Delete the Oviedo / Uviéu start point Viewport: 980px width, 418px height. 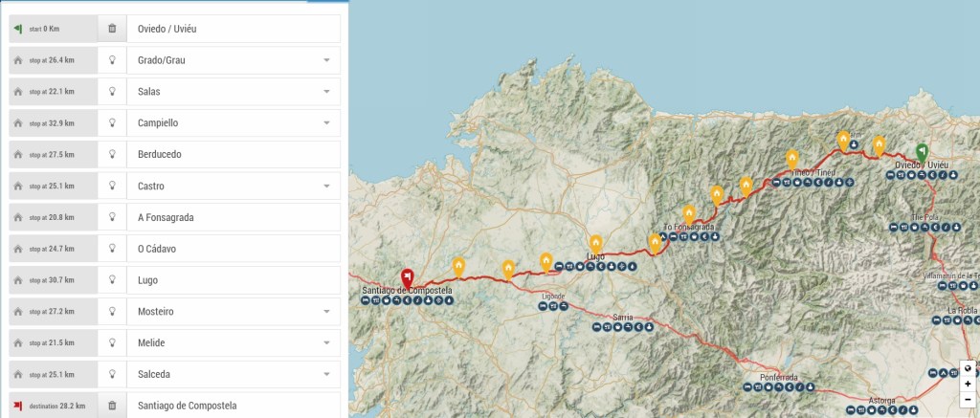[x=112, y=29]
